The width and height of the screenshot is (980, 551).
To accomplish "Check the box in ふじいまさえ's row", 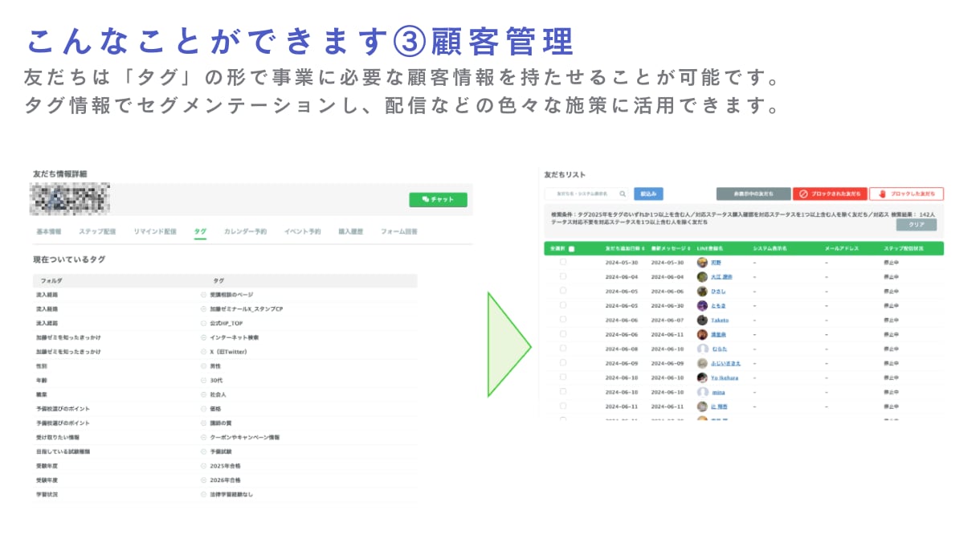I will point(563,364).
